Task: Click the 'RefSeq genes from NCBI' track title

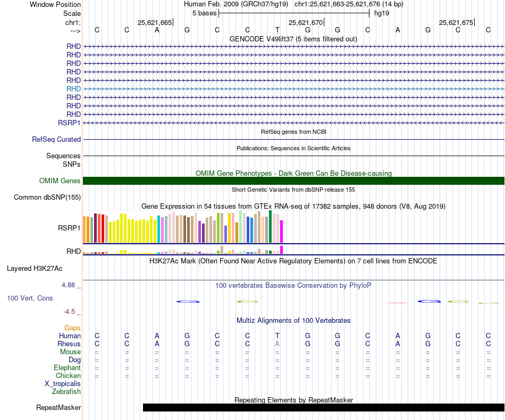Action: [294, 132]
